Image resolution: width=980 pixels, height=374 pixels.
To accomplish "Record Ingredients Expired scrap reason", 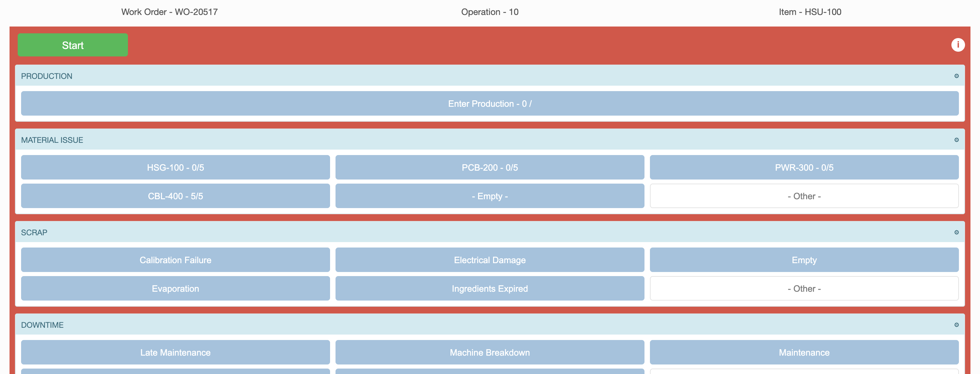I will tap(490, 288).
